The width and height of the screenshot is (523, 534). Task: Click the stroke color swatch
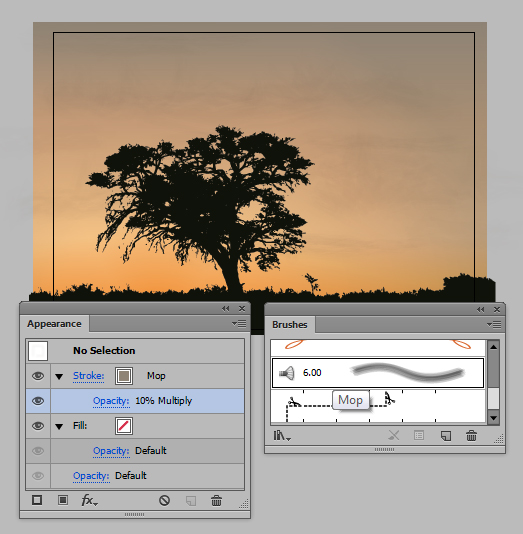pos(124,376)
